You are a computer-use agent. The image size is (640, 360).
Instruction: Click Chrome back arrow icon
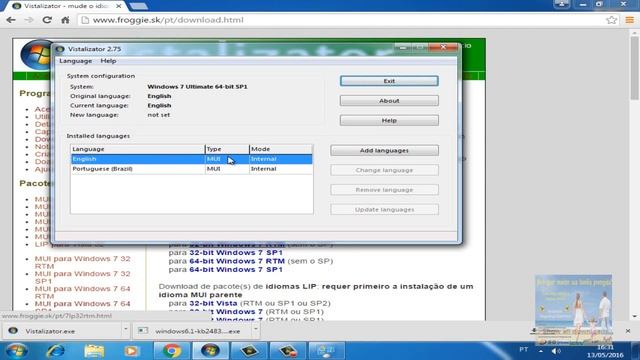[11, 20]
